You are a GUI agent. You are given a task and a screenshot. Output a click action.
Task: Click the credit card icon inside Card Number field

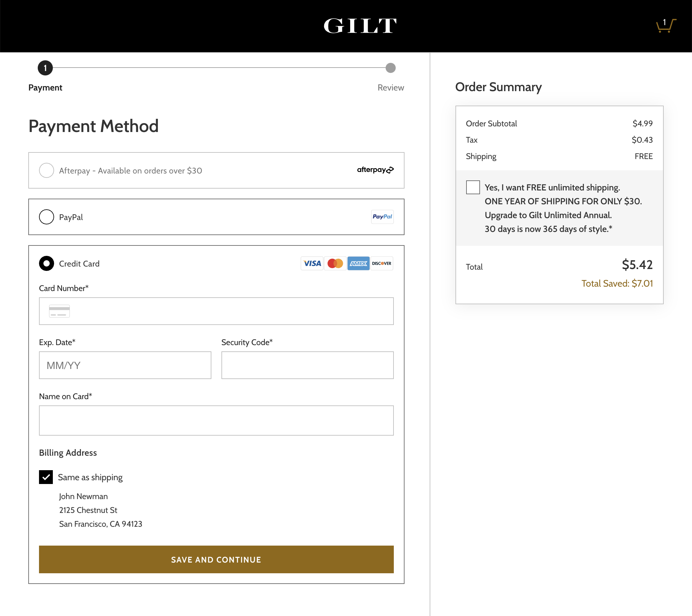click(60, 311)
